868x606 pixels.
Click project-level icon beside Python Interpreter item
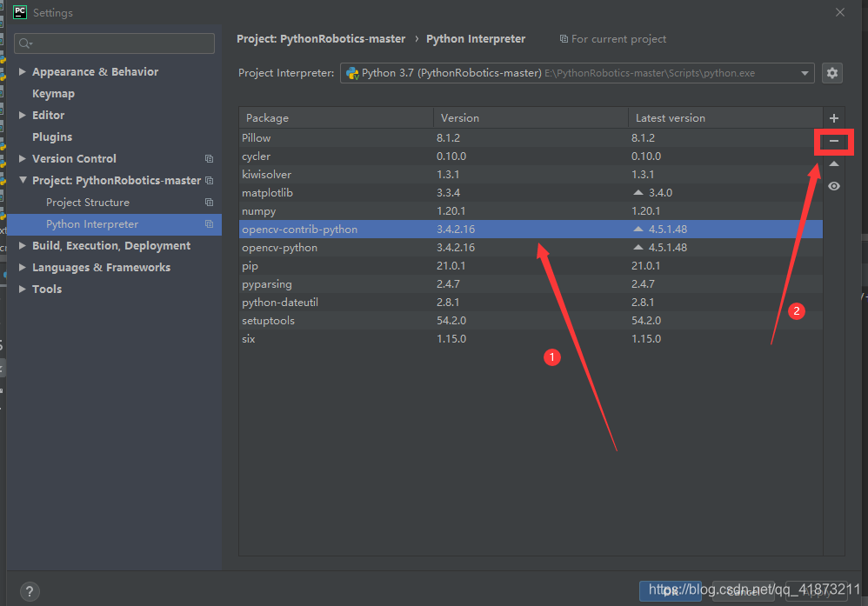pos(209,224)
